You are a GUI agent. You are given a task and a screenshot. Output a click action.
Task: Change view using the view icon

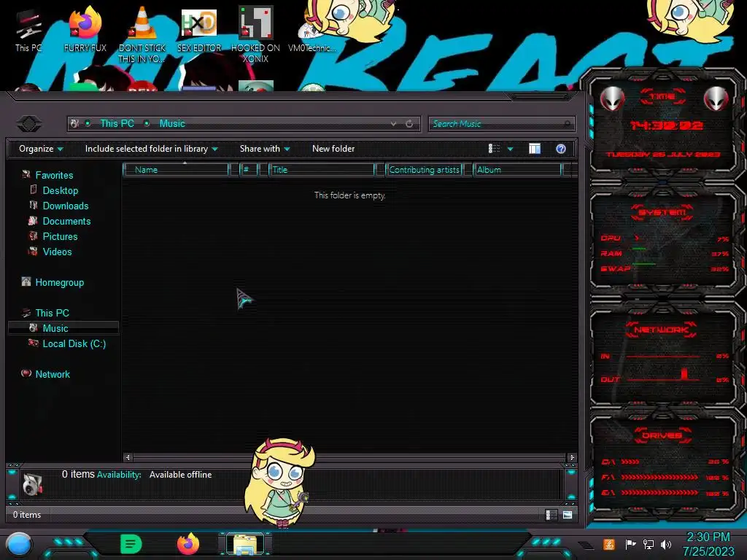click(x=494, y=149)
